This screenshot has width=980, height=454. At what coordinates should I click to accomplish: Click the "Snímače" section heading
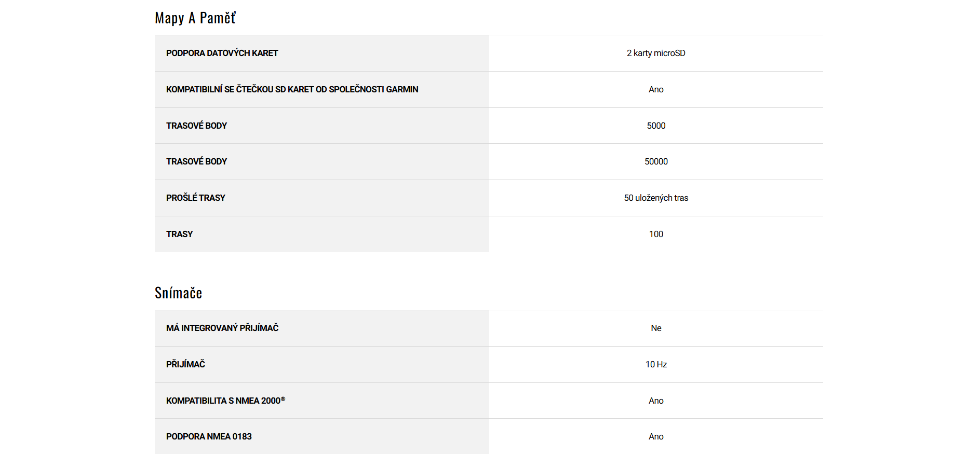(178, 293)
